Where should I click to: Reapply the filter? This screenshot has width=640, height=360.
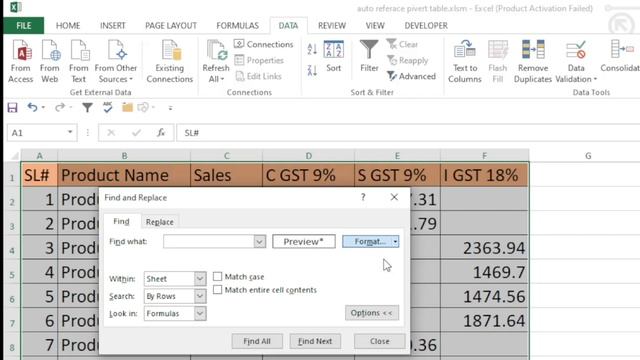tap(407, 60)
